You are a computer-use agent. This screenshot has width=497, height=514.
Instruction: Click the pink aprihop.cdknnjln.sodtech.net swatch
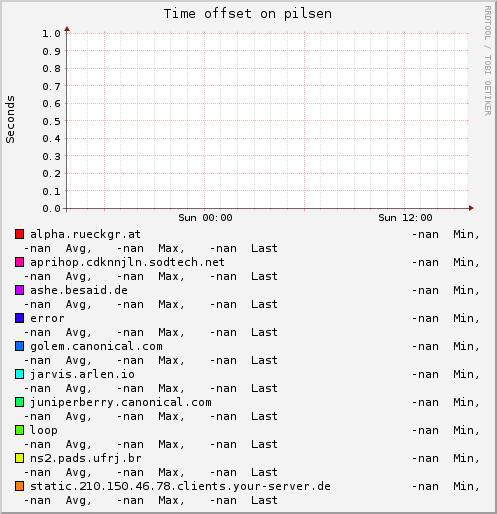[19, 262]
